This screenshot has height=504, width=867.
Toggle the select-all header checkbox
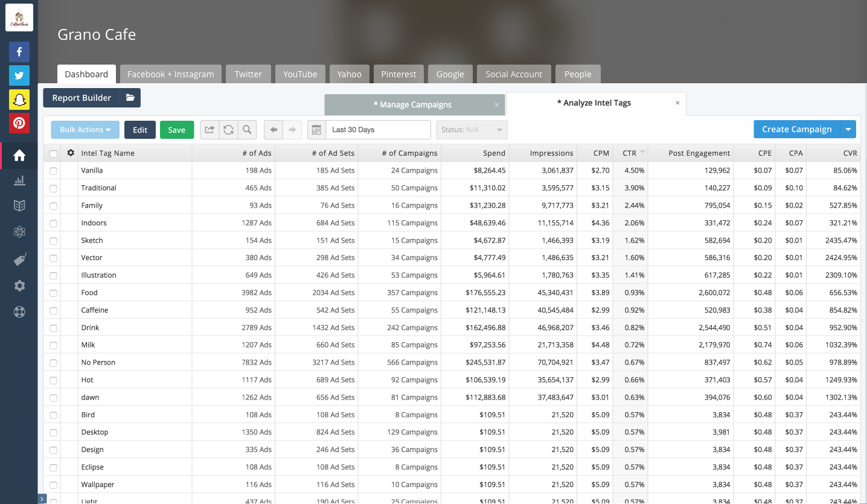53,154
